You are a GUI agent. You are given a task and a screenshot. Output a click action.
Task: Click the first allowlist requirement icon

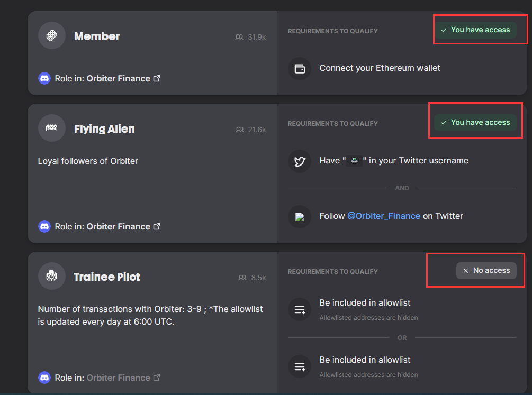(x=300, y=309)
